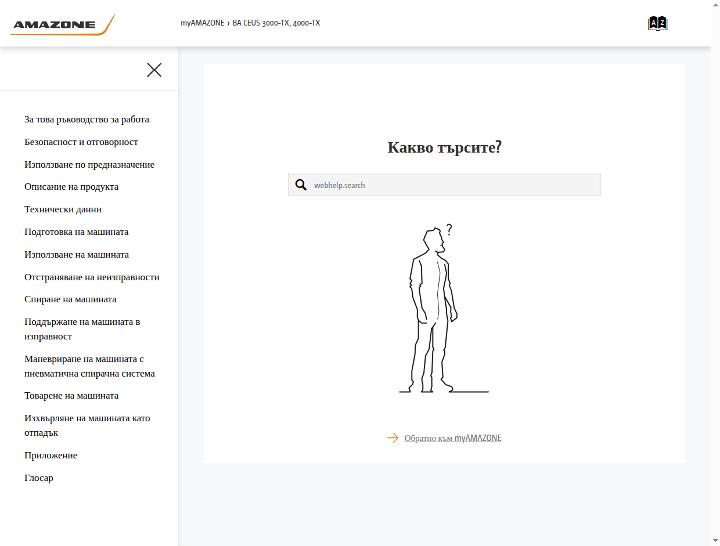Select Спиране на машината
720x546 pixels.
click(x=70, y=299)
